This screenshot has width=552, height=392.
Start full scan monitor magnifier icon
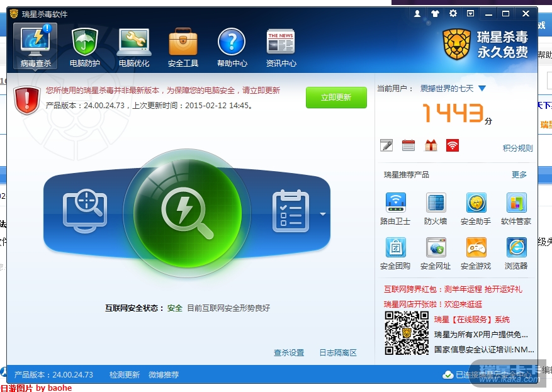click(85, 211)
